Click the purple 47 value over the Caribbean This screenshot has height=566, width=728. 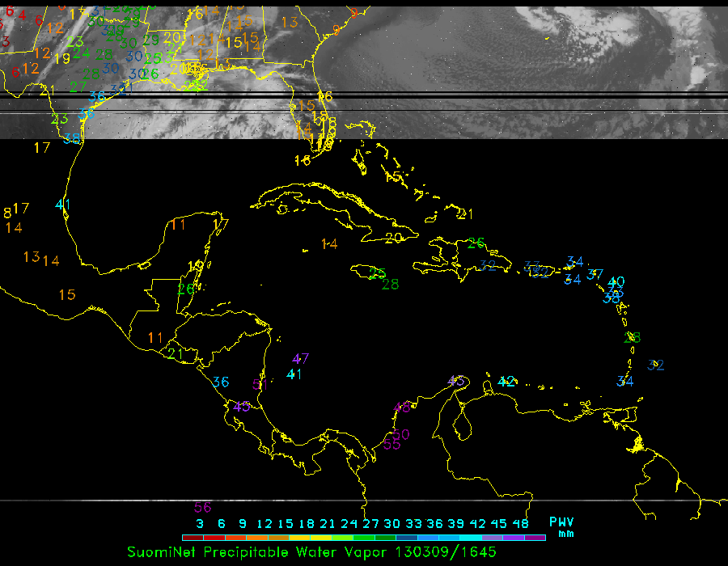click(x=301, y=359)
